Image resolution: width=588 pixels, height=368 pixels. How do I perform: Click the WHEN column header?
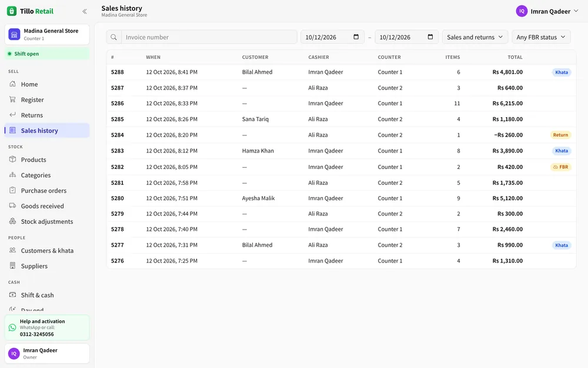(x=153, y=57)
